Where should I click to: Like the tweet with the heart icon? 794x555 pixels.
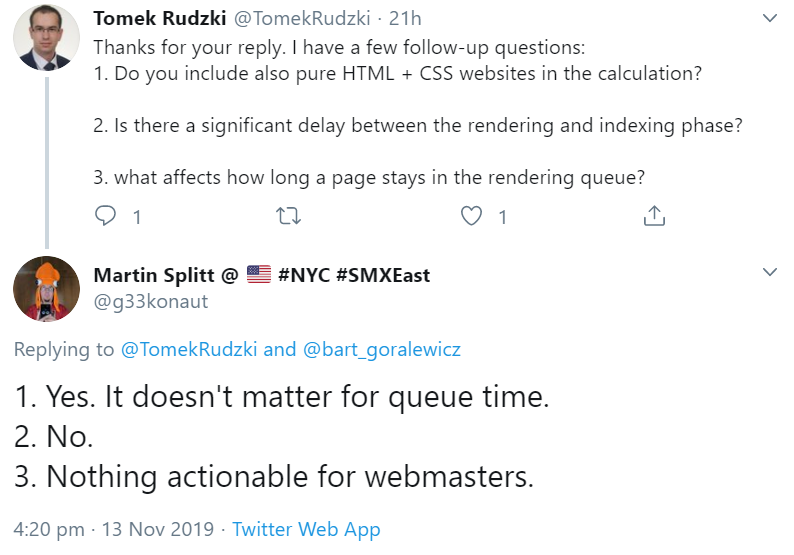pyautogui.click(x=472, y=216)
